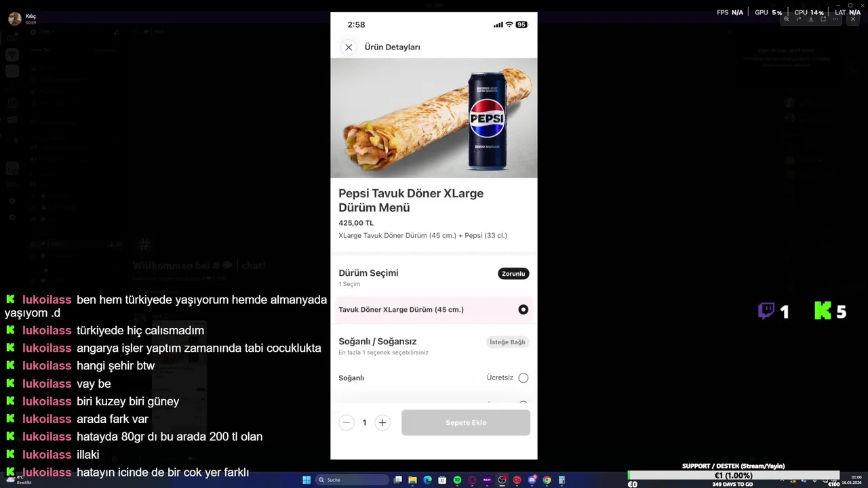Click the Pepsi Tavuk Döner XLarge title

(411, 201)
